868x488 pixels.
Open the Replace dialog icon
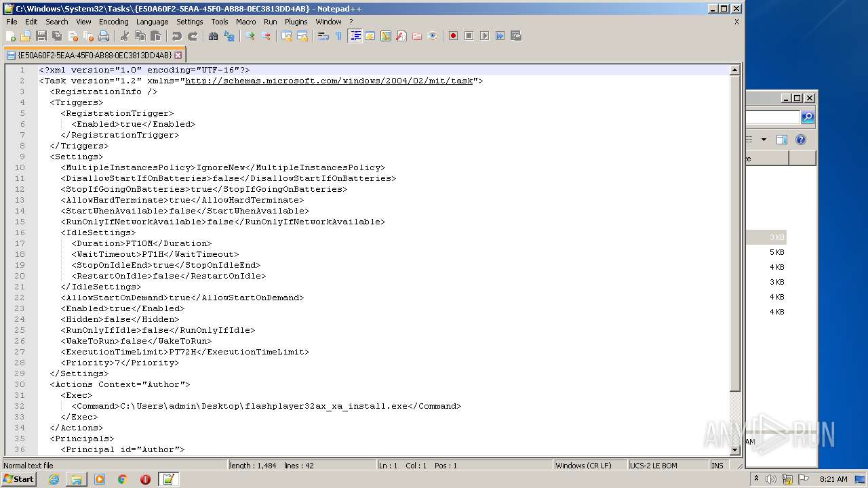(229, 36)
